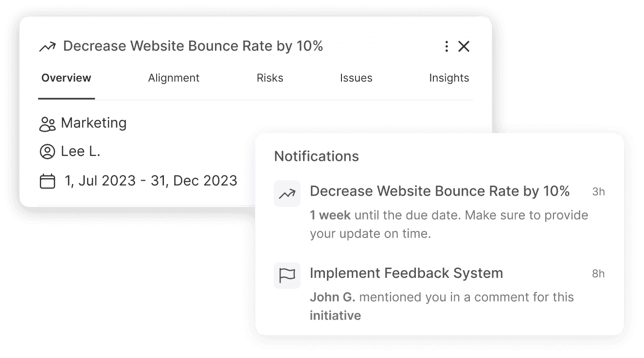Click the trend icon in bounce rate notification

287,194
